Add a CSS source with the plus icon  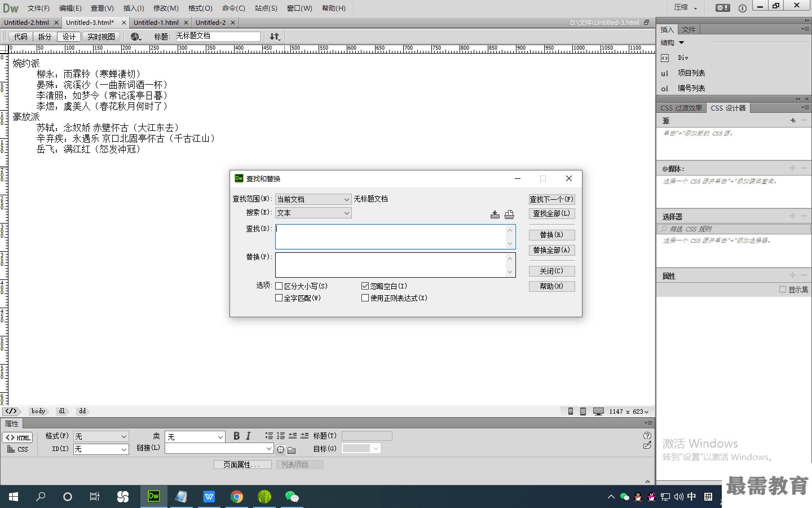coord(793,120)
